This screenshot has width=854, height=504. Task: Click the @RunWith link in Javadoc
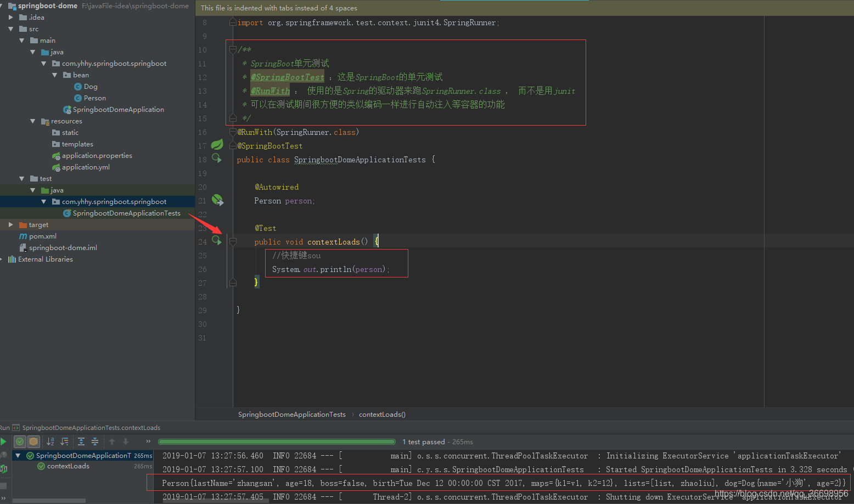click(x=271, y=90)
